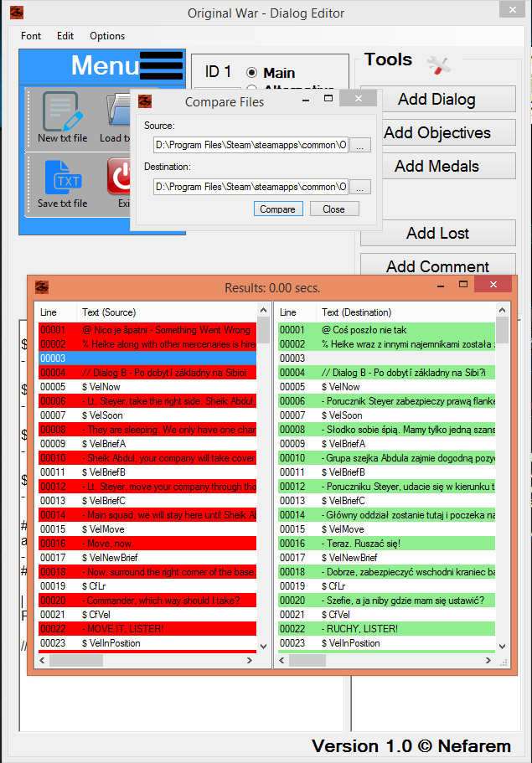Maximize the Results window
Image resolution: width=532 pixels, height=763 pixels.
463,285
